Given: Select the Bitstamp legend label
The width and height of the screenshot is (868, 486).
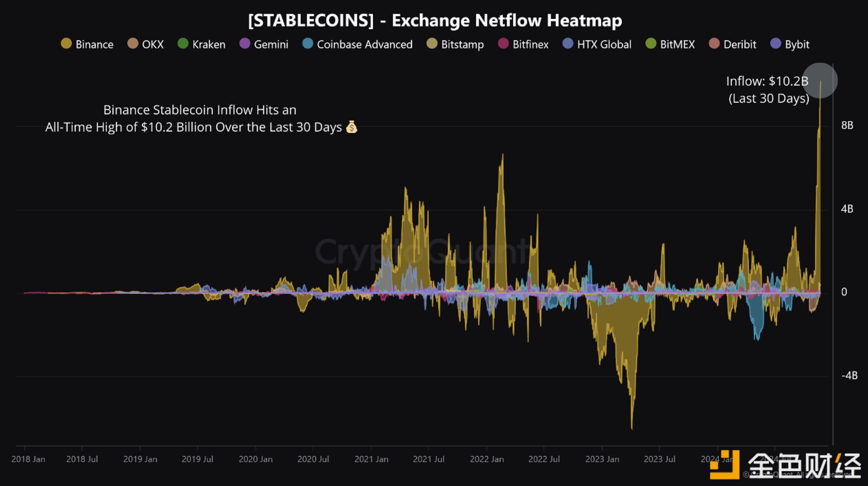Looking at the screenshot, I should (462, 44).
